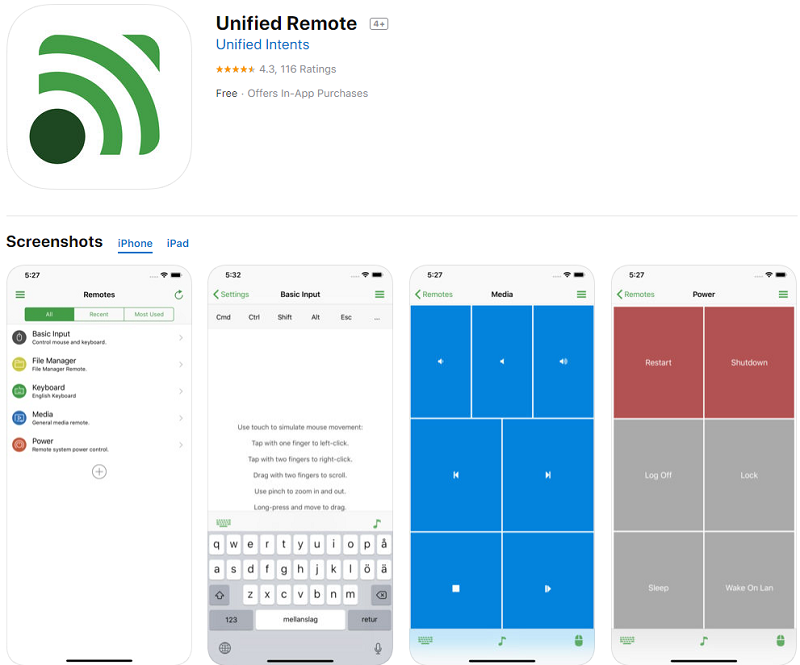
Task: Select the Most Used filter tab
Action: coord(149,314)
